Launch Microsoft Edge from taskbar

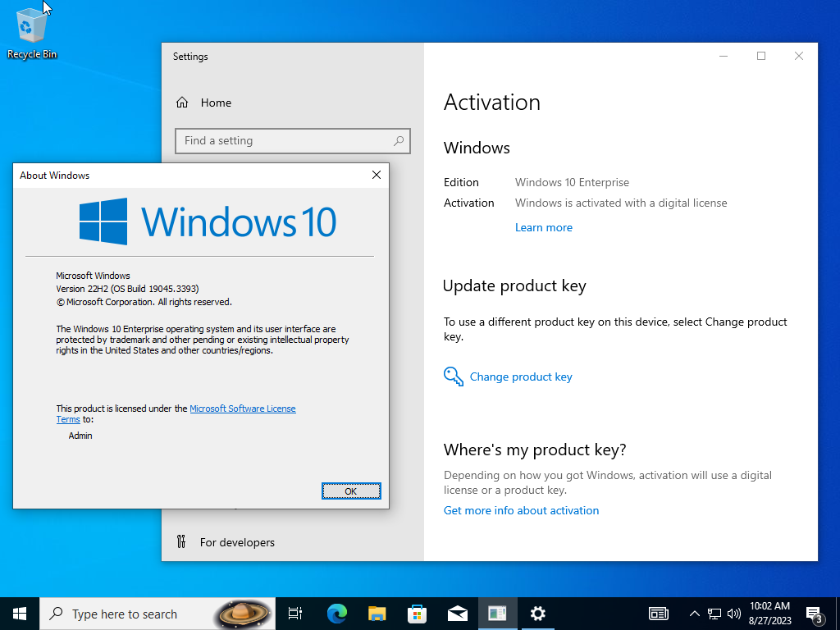337,614
